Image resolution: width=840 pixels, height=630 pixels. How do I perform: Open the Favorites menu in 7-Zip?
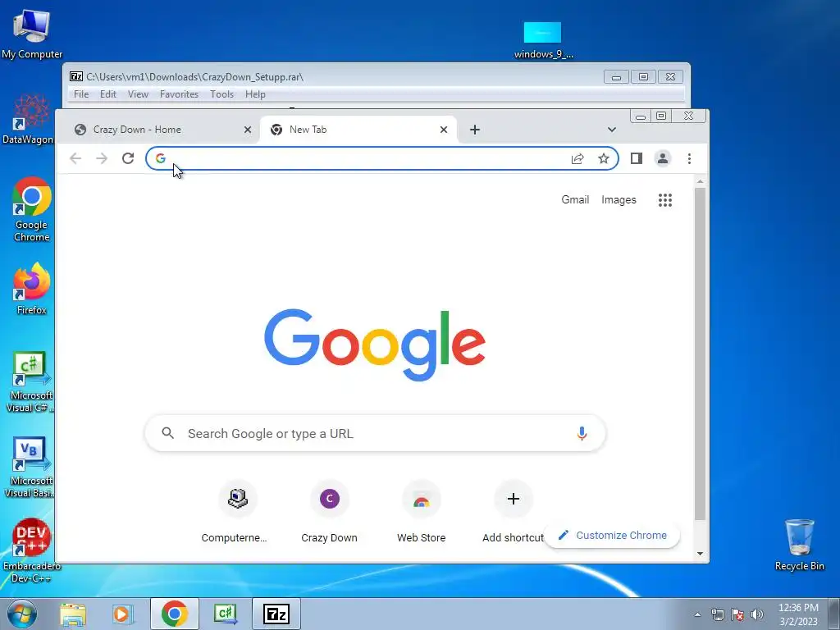pos(179,94)
